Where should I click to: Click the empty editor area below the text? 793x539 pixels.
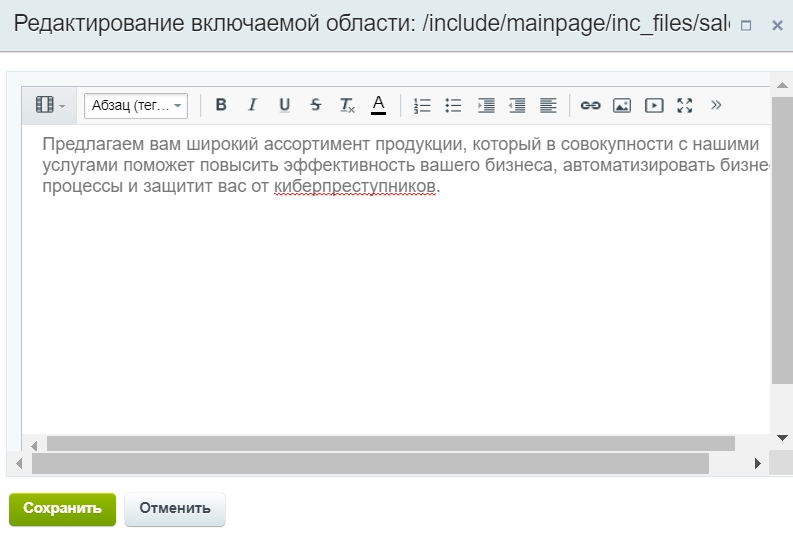395,313
